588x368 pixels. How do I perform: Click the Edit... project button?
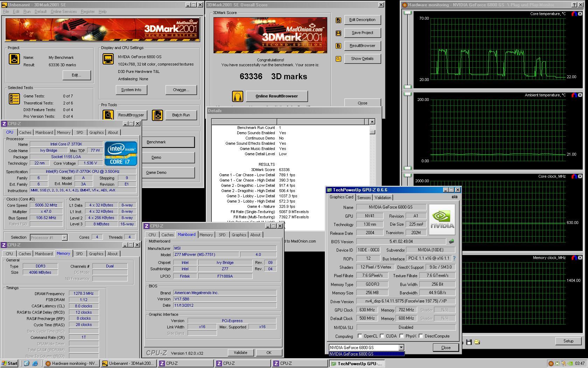(77, 75)
